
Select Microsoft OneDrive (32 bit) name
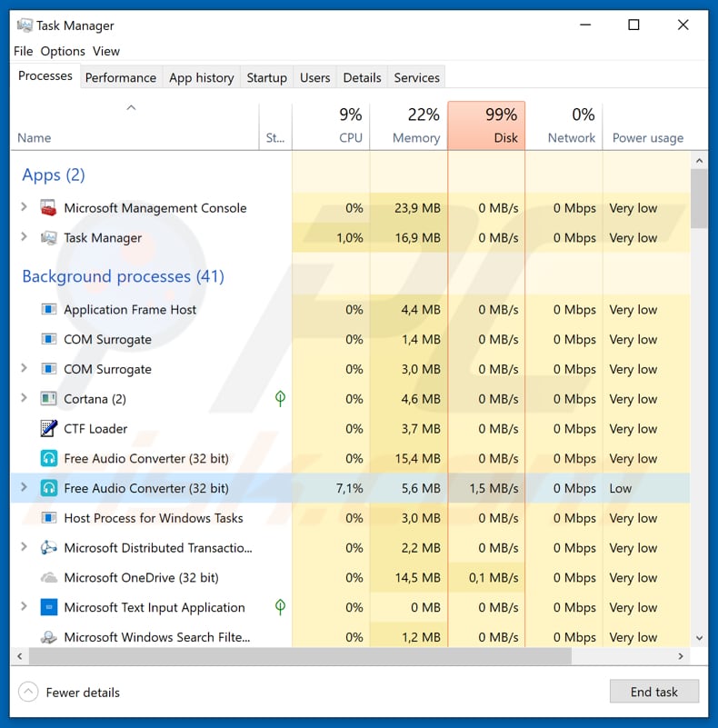point(141,577)
